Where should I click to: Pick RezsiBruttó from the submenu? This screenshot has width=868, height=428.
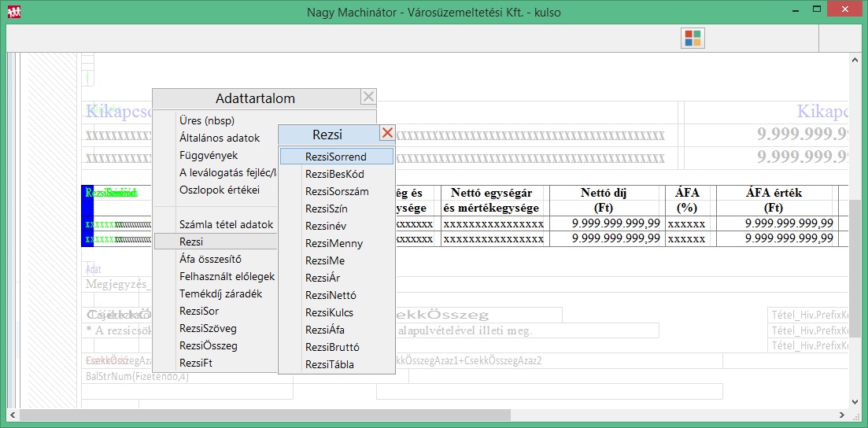click(332, 347)
